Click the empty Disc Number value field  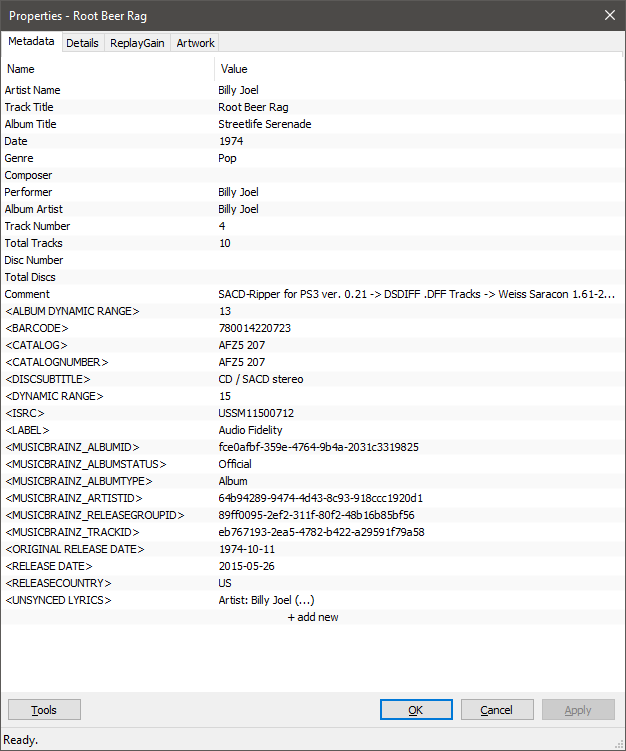pyautogui.click(x=400, y=260)
